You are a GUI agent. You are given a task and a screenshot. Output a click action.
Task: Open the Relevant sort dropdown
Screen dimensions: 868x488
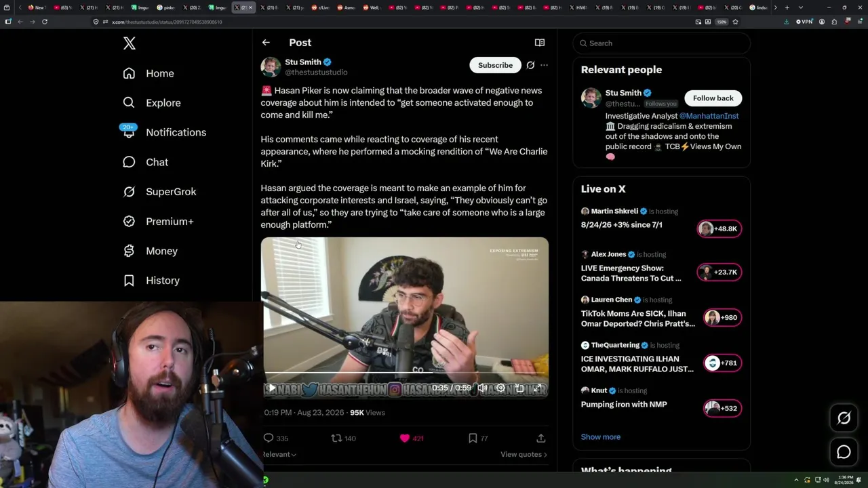point(279,454)
